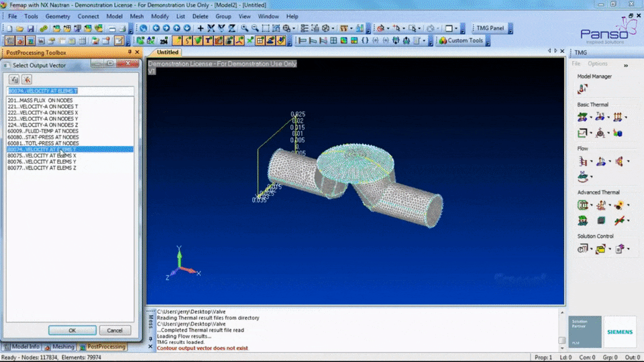Click the text entity T toolbar icon

(x=208, y=40)
